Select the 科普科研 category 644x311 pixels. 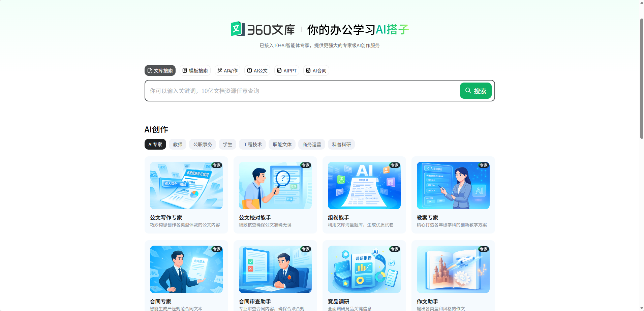(x=341, y=144)
